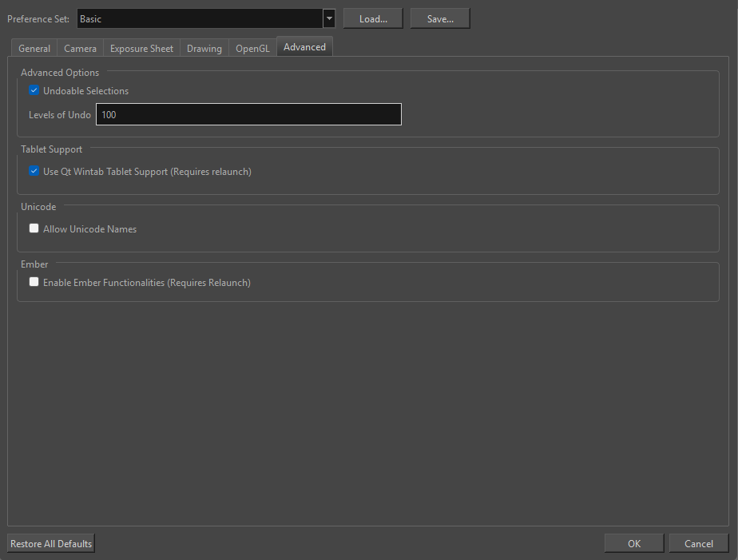The image size is (738, 560).
Task: Enable Allow Unicode Names checkbox
Action: 34,228
